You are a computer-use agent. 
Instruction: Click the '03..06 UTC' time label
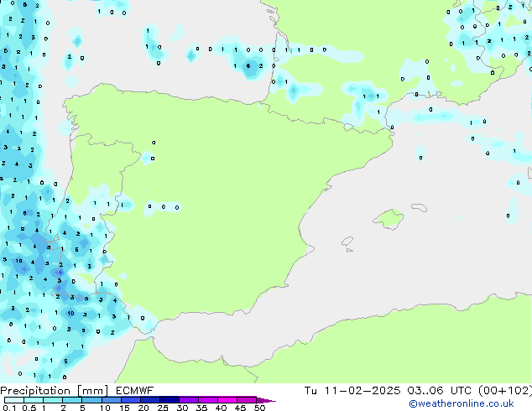[x=440, y=391]
